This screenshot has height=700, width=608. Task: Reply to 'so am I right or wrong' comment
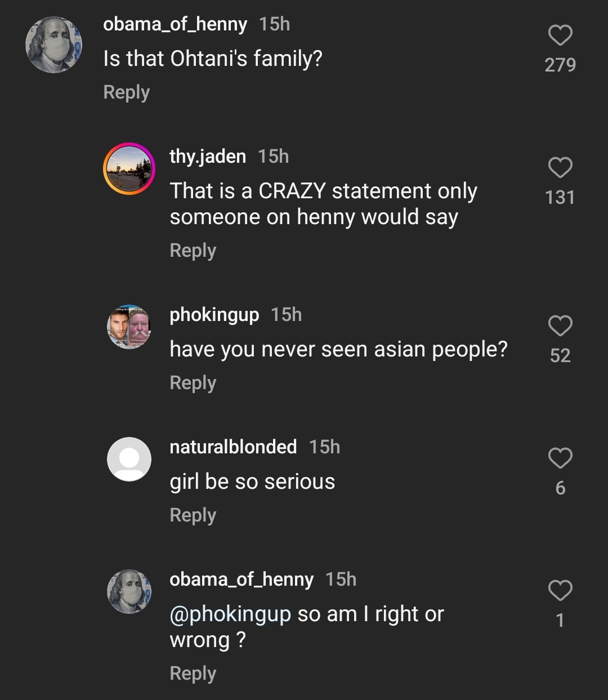[193, 674]
